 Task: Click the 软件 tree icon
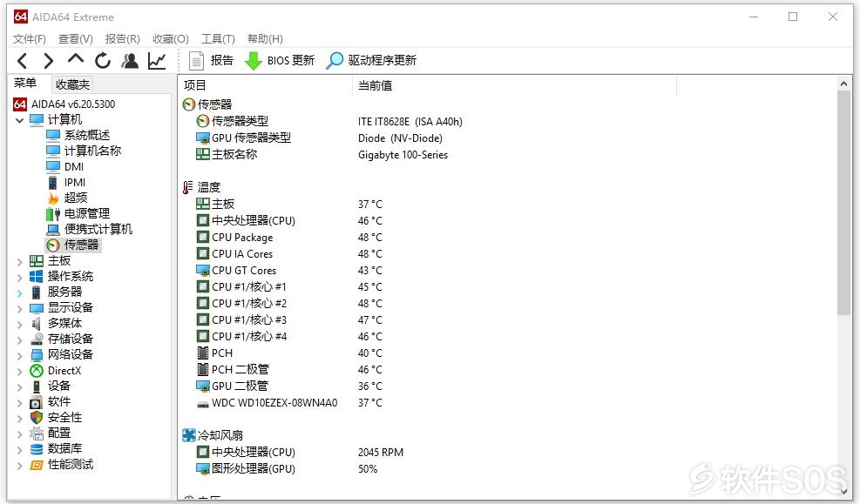(37, 403)
